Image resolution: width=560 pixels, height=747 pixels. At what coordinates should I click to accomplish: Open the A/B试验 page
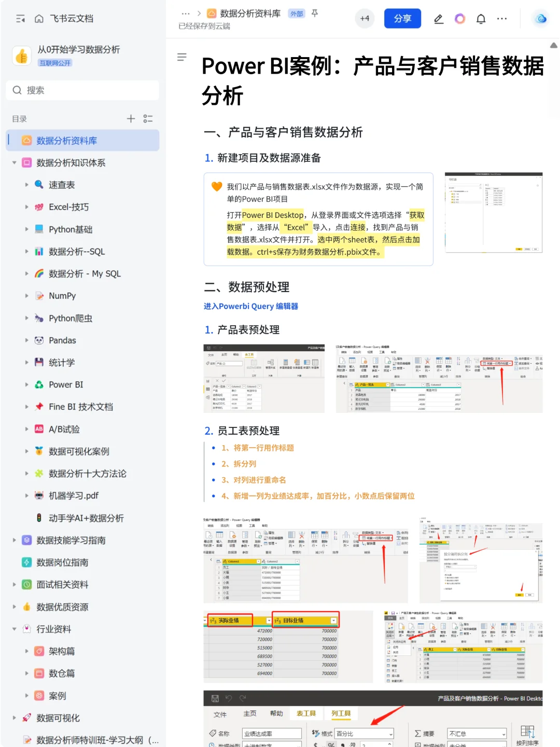tap(64, 429)
